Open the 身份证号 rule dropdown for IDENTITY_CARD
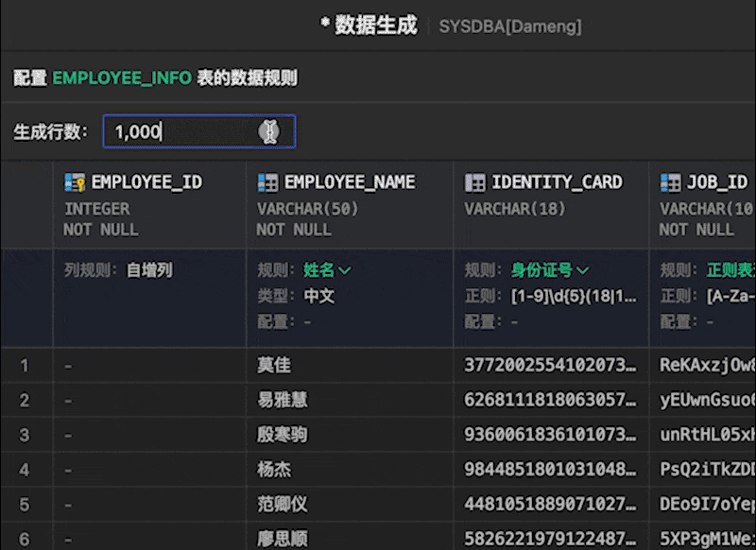 click(x=546, y=269)
